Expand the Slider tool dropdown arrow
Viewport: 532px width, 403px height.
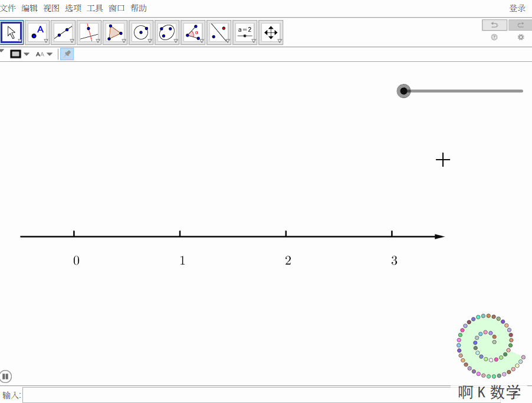pyautogui.click(x=254, y=41)
